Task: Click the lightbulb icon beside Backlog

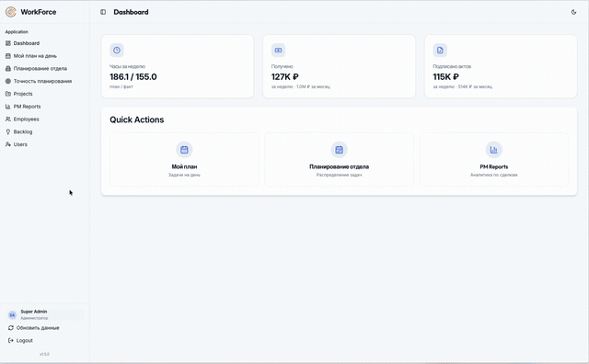Action: tap(8, 131)
